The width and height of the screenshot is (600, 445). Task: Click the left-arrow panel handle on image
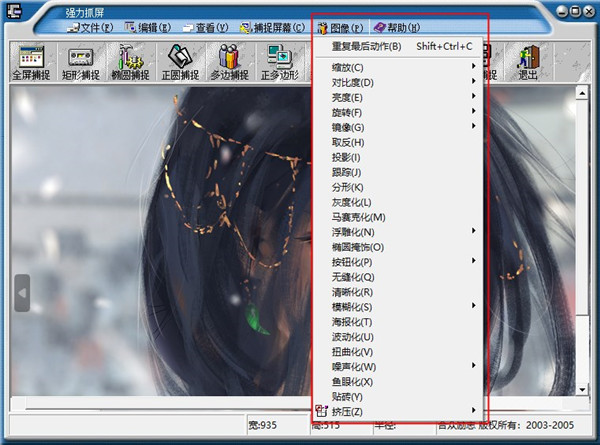click(x=22, y=293)
